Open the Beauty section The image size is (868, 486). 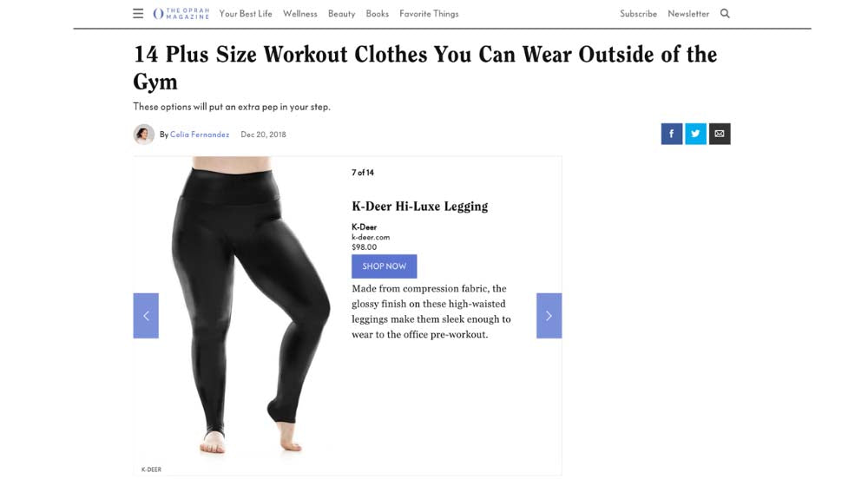[341, 14]
